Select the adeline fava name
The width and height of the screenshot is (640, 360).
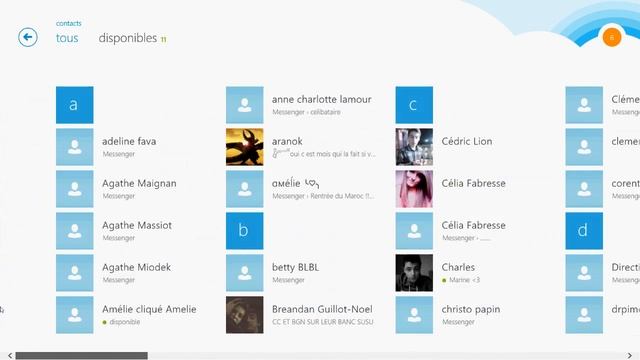[x=129, y=141]
